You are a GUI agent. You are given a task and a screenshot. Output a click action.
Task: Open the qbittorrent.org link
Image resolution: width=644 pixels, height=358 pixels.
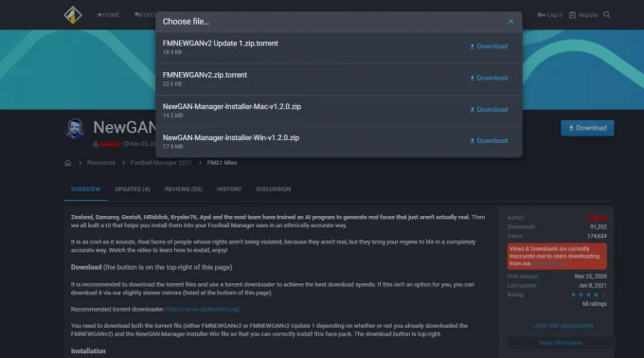click(x=203, y=309)
